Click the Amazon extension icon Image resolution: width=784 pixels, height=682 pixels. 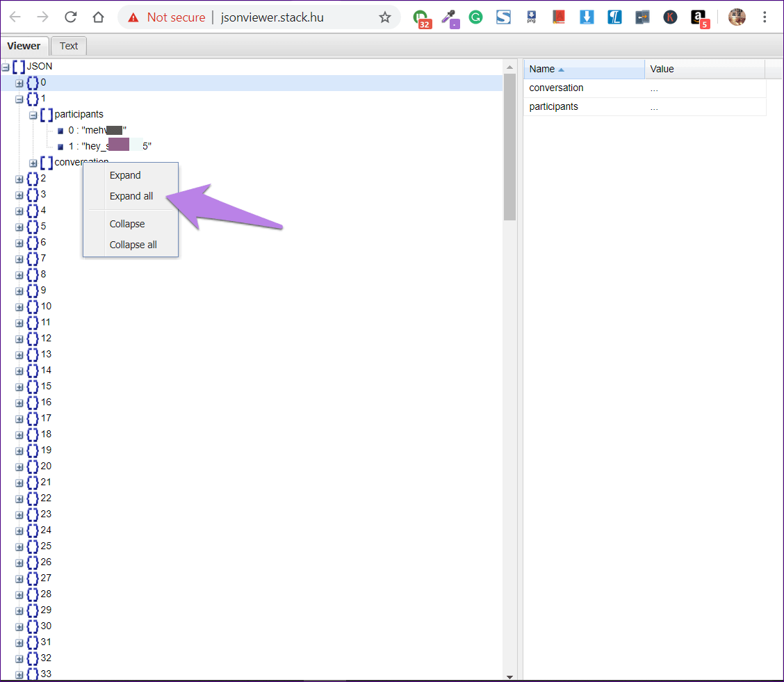[699, 17]
